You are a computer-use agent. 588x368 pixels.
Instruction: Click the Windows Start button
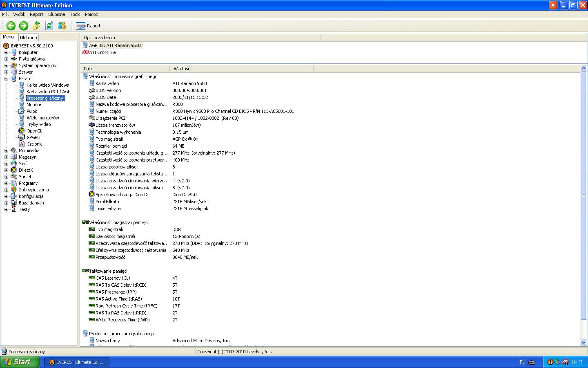(x=20, y=362)
